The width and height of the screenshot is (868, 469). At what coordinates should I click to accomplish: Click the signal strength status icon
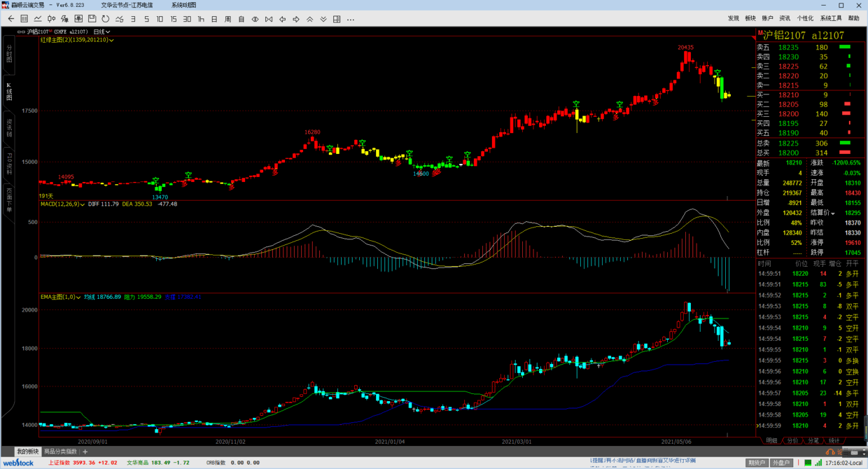tap(818, 463)
